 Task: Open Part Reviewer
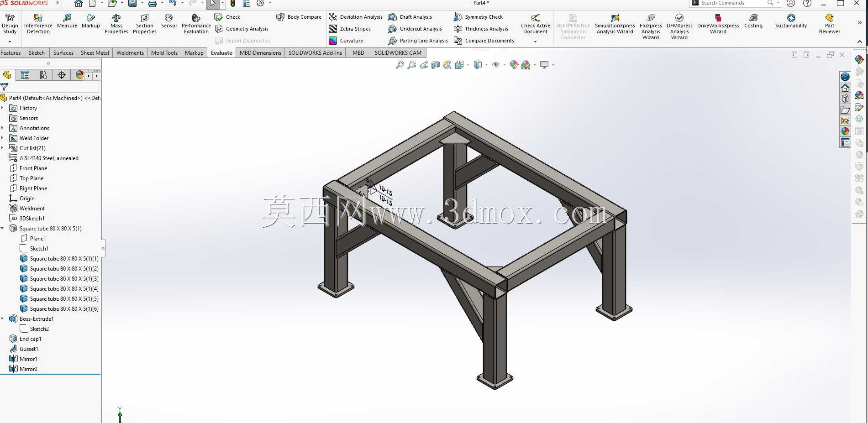tap(830, 24)
